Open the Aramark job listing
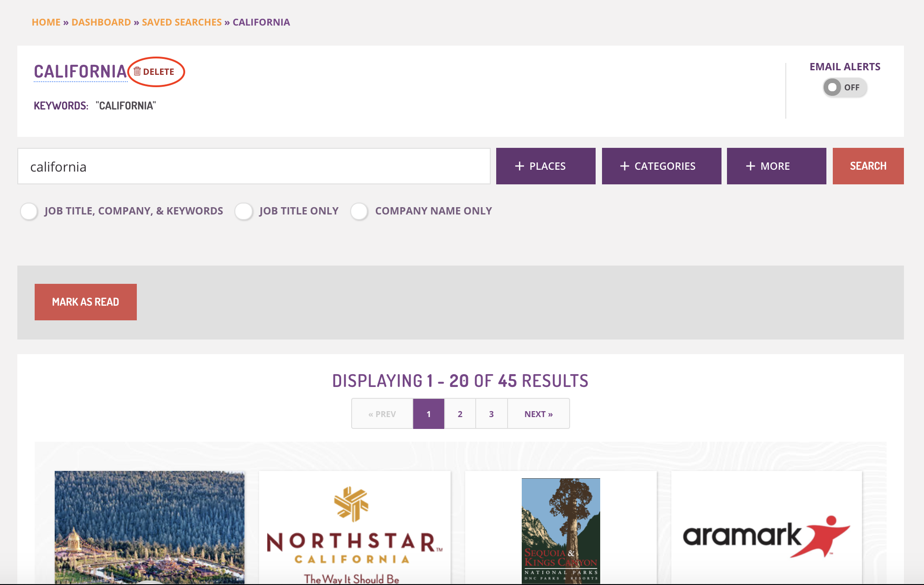 pos(767,528)
